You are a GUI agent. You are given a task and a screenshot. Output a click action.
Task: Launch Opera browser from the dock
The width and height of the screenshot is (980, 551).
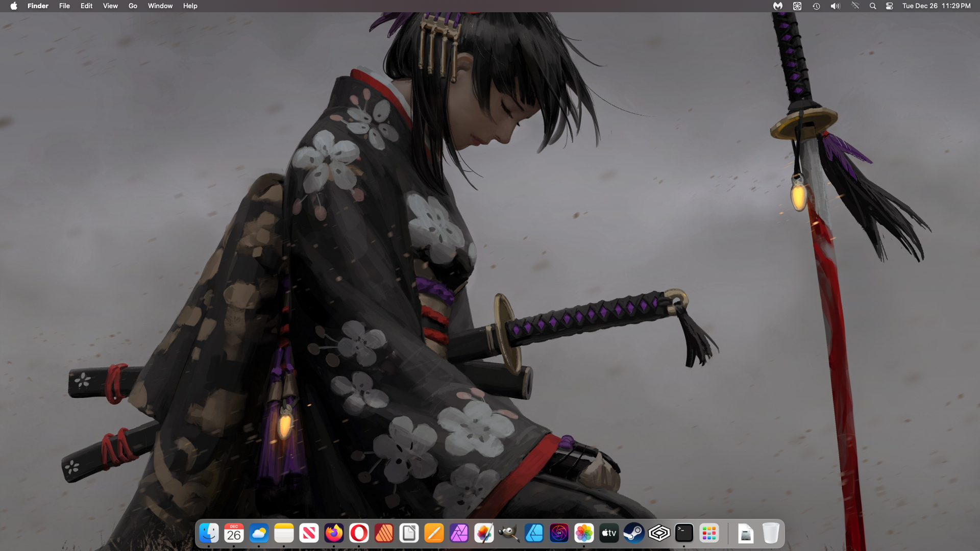(x=359, y=533)
